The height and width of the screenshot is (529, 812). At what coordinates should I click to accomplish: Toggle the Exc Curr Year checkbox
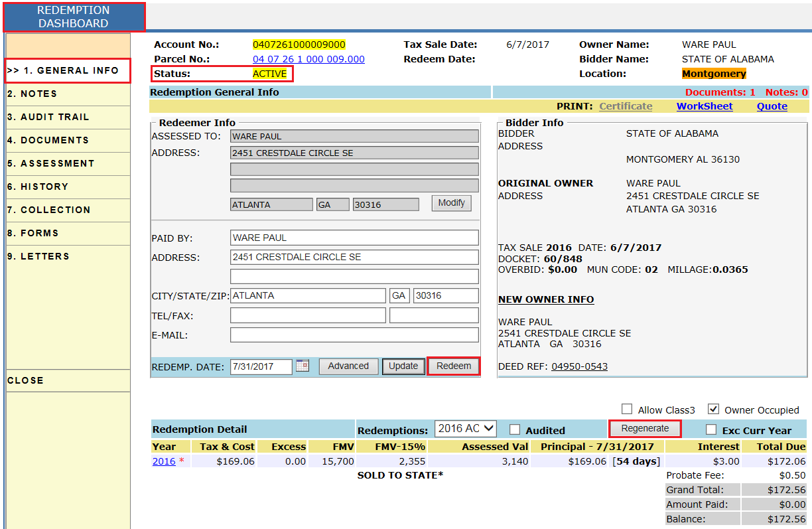click(x=711, y=429)
